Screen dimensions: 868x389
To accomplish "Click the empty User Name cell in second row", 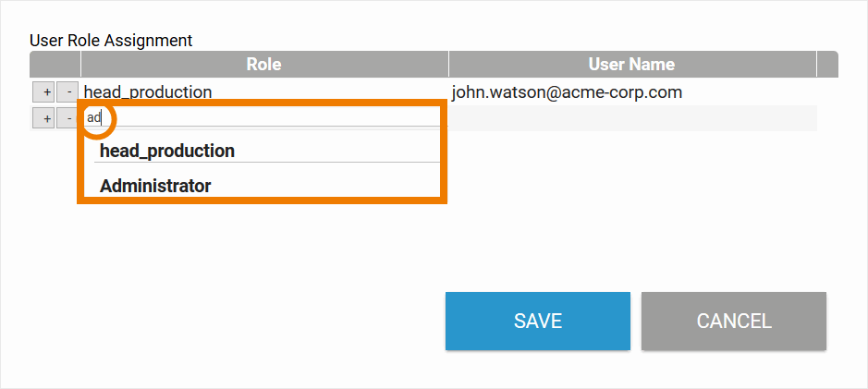I will [631, 118].
